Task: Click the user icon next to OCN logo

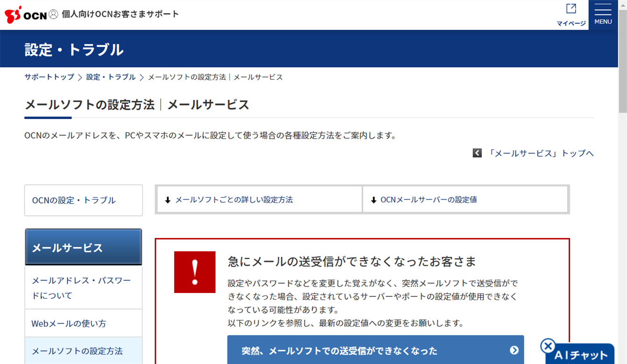Action: pos(54,14)
